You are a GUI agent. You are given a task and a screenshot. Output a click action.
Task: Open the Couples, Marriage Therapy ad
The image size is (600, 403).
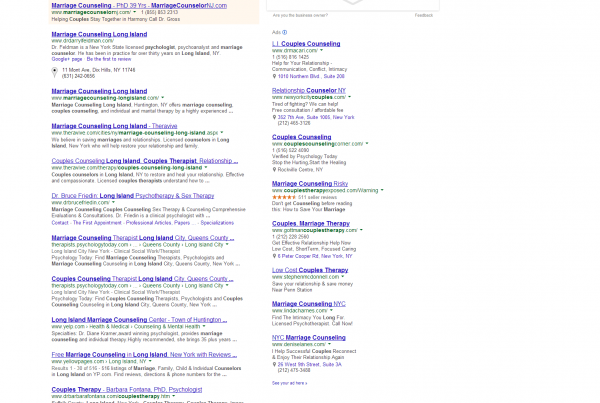click(311, 224)
